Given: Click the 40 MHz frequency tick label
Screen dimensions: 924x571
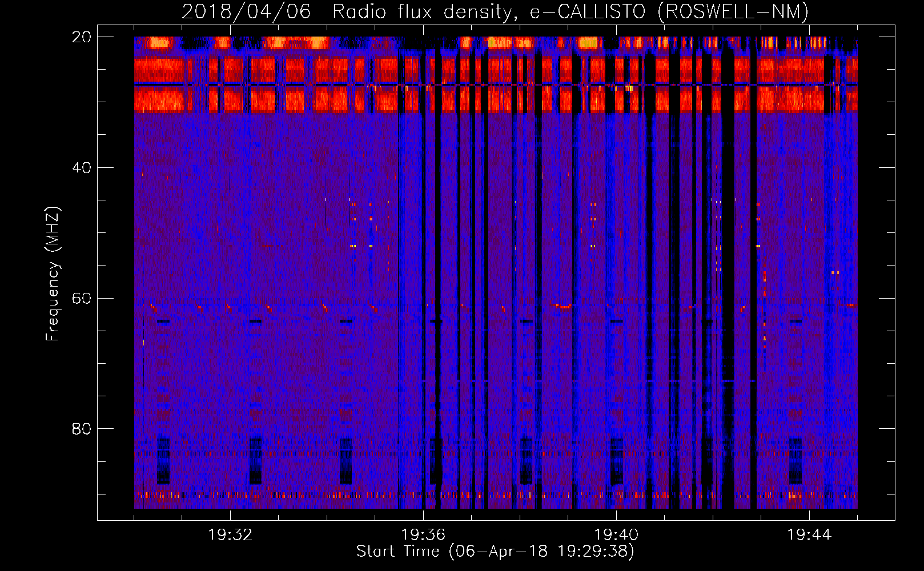Looking at the screenshot, I should pyautogui.click(x=81, y=168).
